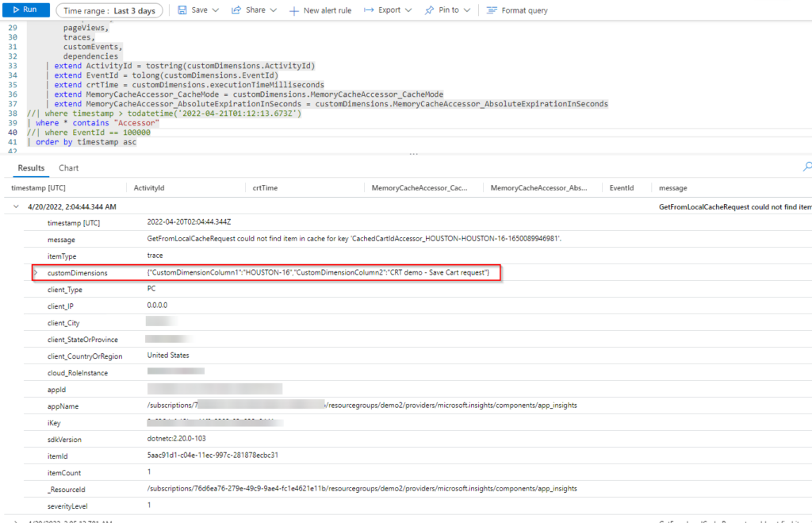Select the itemType value 'trace'

[155, 256]
